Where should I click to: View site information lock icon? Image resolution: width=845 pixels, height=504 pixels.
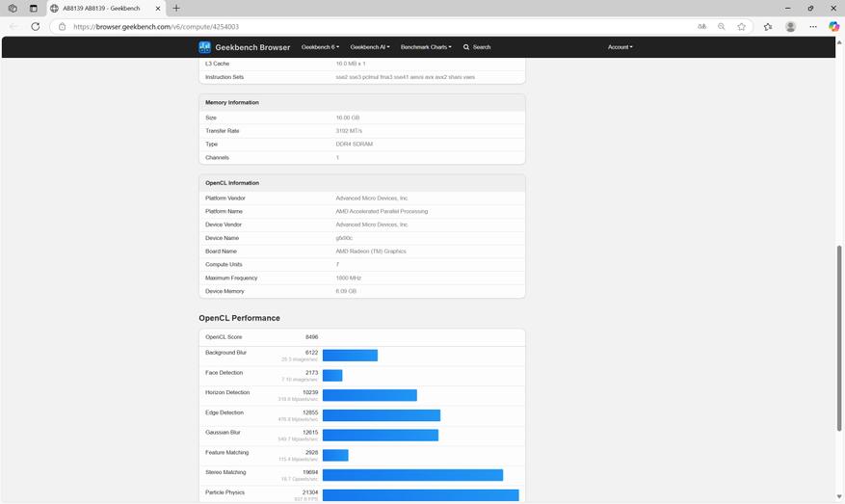point(62,26)
